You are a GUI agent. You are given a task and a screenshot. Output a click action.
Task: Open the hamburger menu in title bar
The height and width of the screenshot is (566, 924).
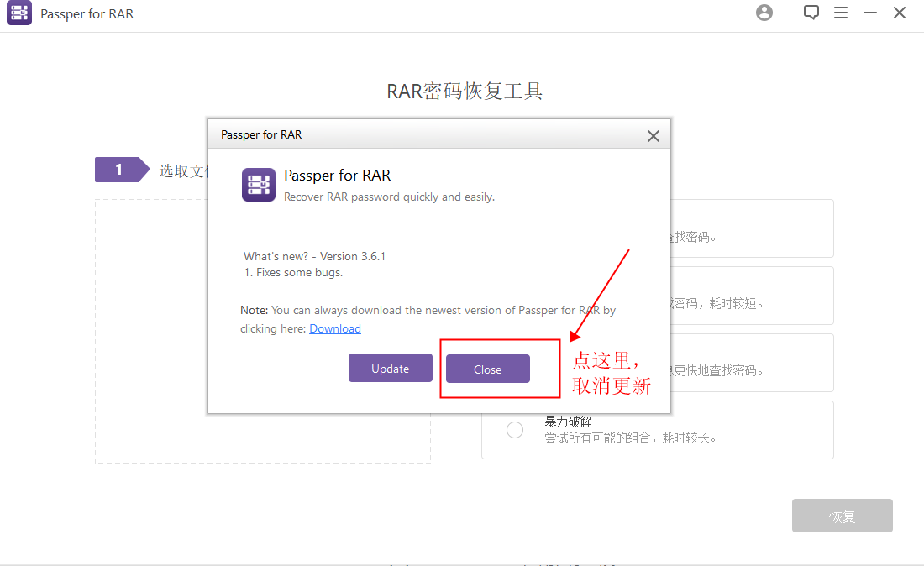click(x=840, y=13)
